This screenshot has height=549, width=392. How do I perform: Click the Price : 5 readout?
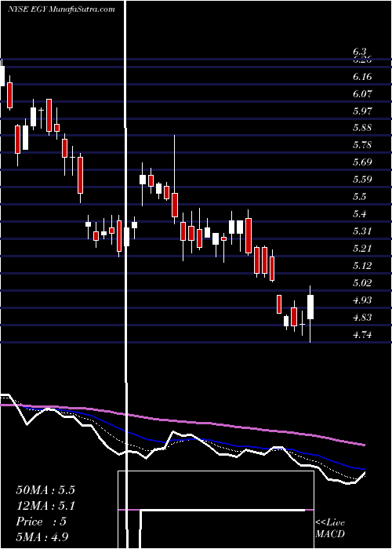pos(41,522)
